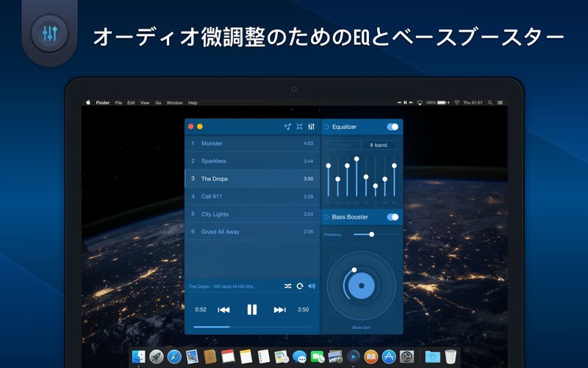Toggle the repeat icon
Viewport: 588px width, 368px height.
[x=300, y=286]
